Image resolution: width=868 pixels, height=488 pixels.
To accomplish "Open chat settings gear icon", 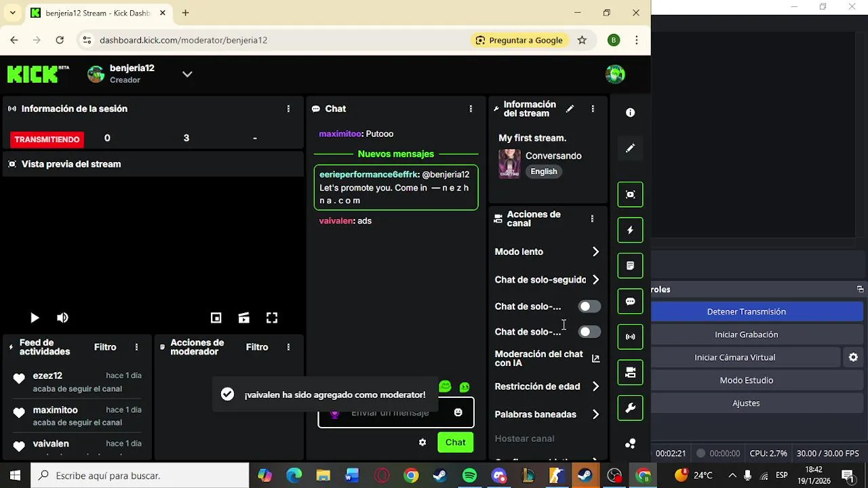I will click(x=422, y=443).
